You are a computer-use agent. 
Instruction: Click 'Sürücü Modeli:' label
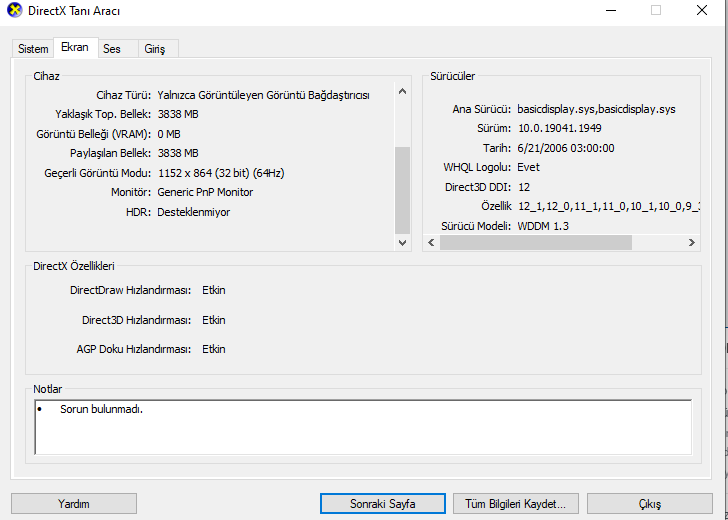476,226
